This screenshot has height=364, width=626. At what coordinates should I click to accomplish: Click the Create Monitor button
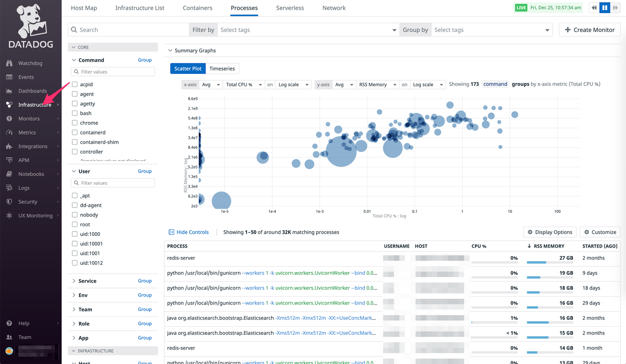589,30
